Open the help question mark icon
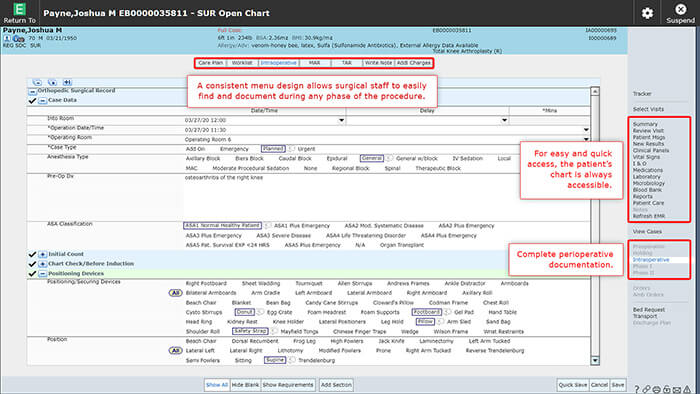Viewport: 700px width, 394px height. [637, 390]
